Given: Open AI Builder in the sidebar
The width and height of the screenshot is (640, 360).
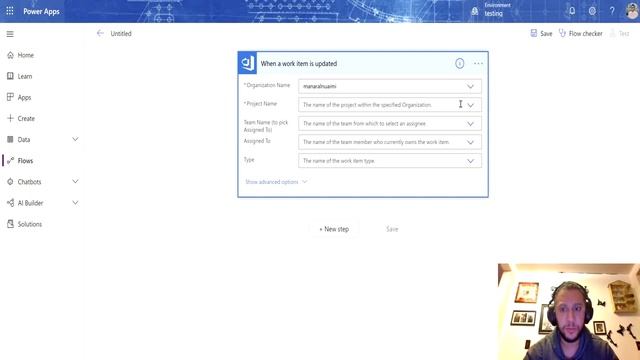Looking at the screenshot, I should tap(30, 203).
